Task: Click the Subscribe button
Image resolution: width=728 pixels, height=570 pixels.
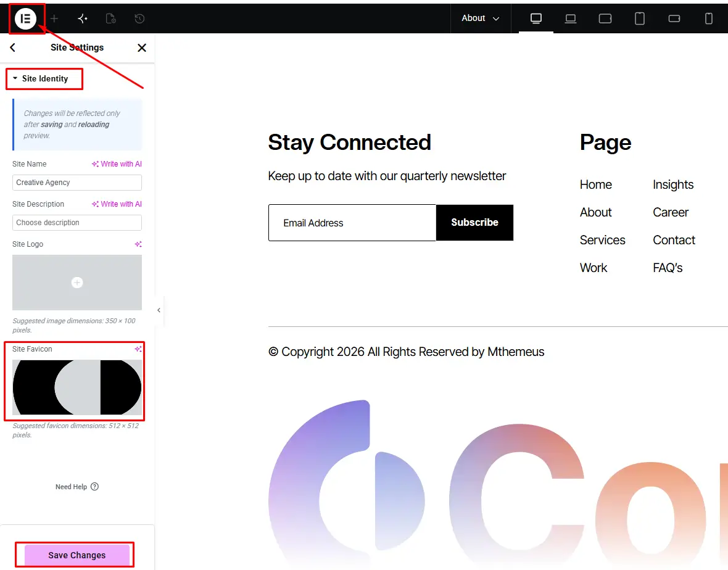Action: coord(474,222)
